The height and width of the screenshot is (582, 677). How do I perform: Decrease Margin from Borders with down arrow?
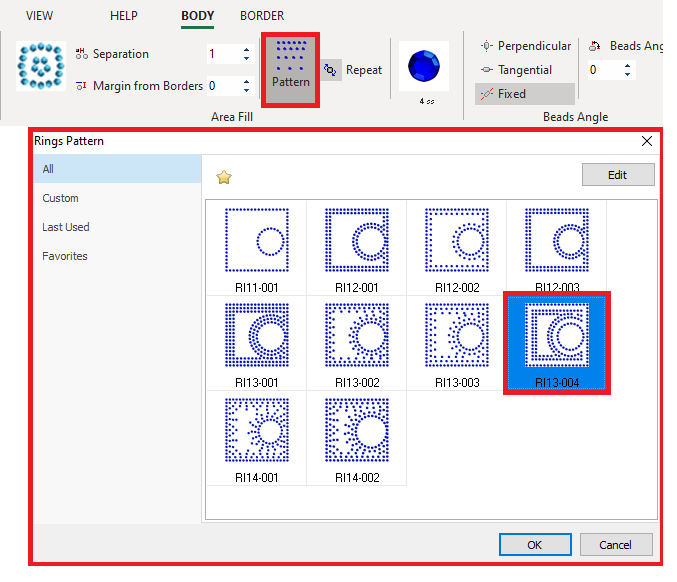click(x=247, y=91)
